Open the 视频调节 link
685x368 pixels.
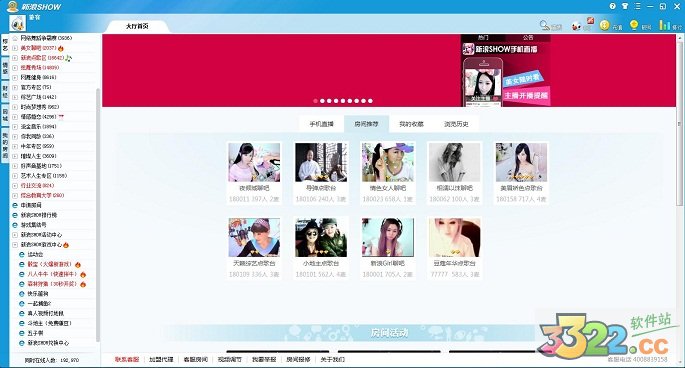click(229, 359)
